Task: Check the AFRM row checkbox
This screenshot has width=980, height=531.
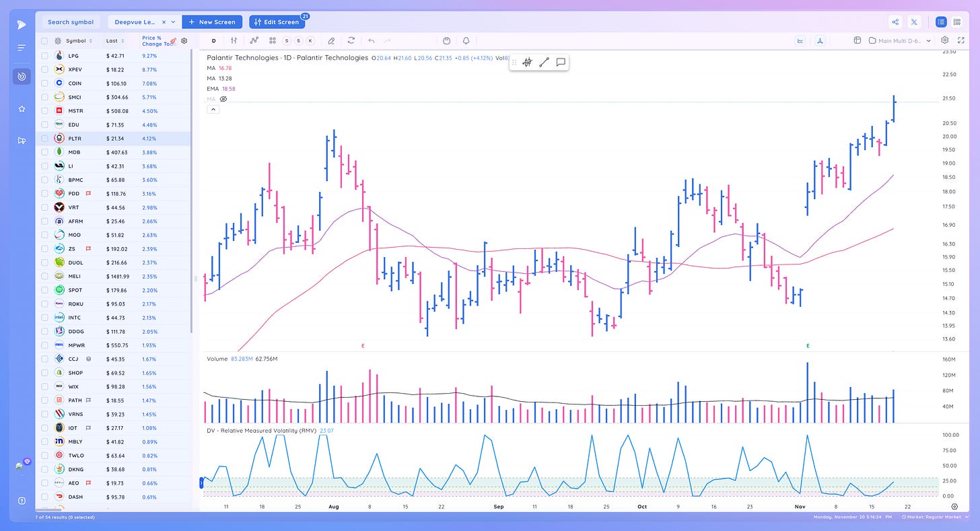Action: (44, 221)
